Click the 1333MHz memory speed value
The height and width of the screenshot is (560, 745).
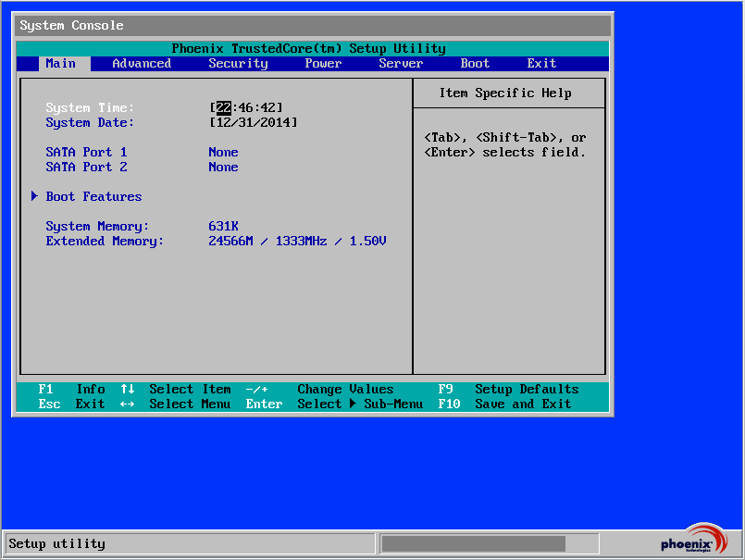(x=301, y=241)
